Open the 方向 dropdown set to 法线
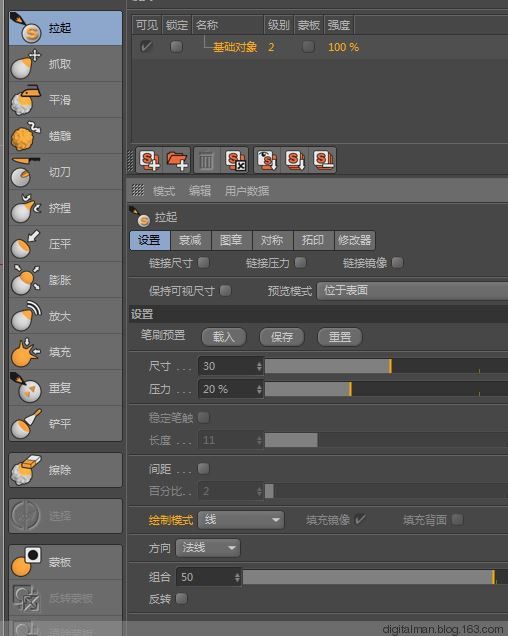 click(208, 548)
